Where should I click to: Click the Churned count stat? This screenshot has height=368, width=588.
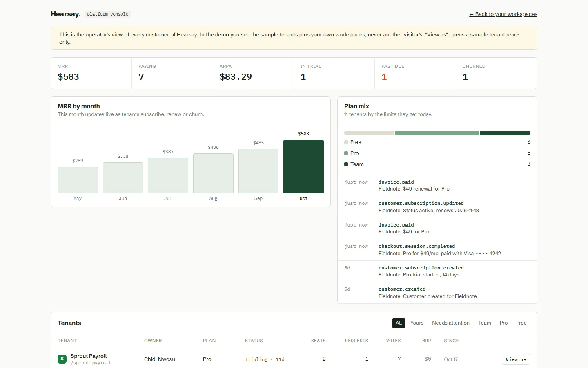[x=496, y=73]
